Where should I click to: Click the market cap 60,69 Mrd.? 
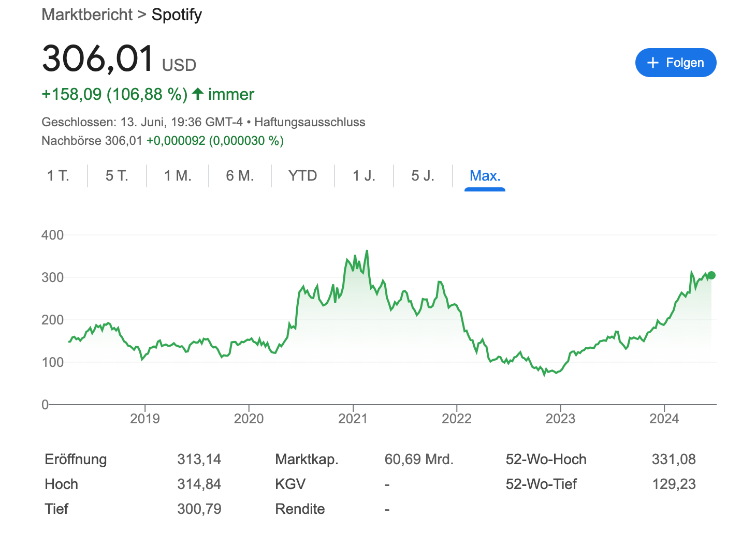(419, 460)
